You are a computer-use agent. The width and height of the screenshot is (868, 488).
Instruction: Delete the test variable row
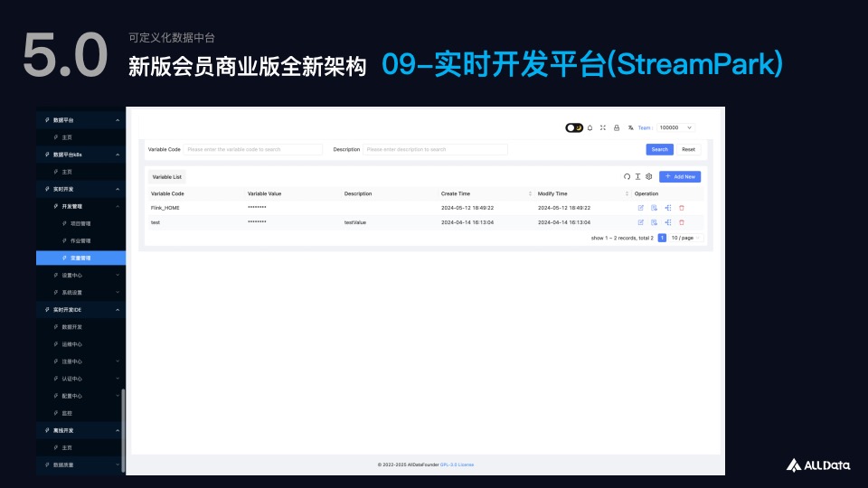[x=682, y=222]
